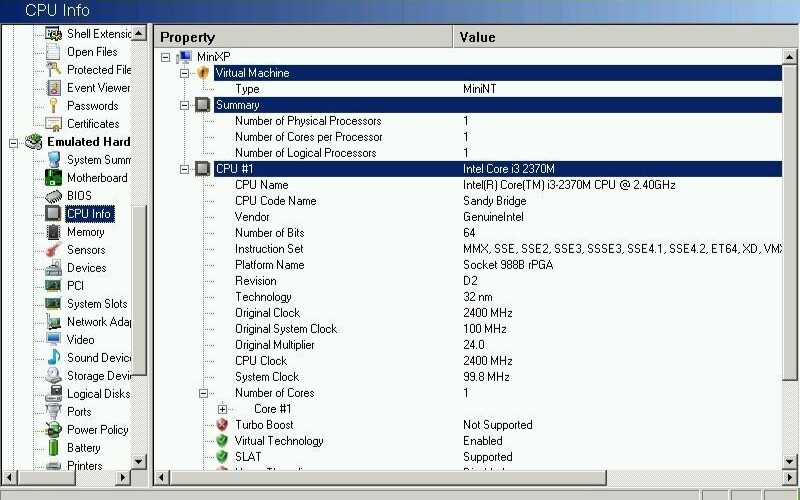Select the Storage Devices icon
The width and height of the screenshot is (800, 500).
pos(53,376)
